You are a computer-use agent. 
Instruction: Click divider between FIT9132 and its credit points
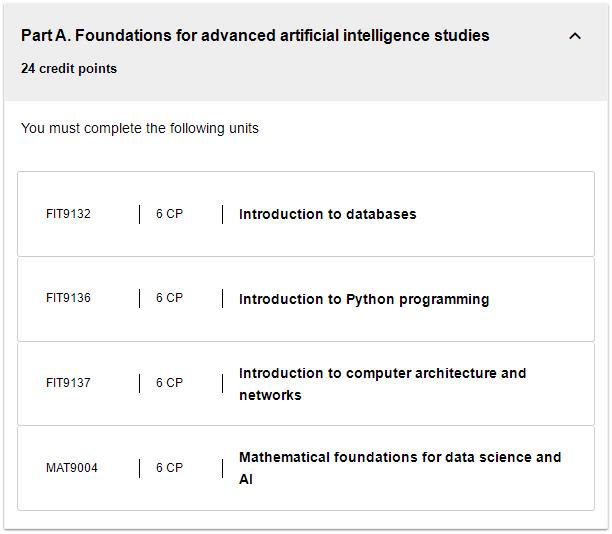[x=139, y=214]
